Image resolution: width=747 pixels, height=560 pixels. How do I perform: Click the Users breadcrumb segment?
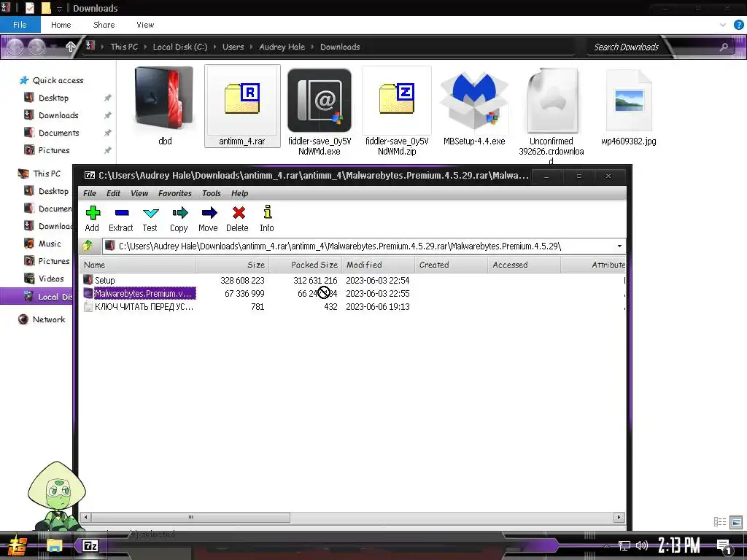point(233,47)
